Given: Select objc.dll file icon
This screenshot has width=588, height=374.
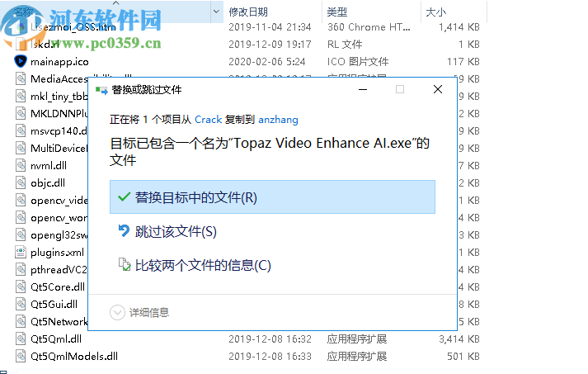Looking at the screenshot, I should 21,182.
